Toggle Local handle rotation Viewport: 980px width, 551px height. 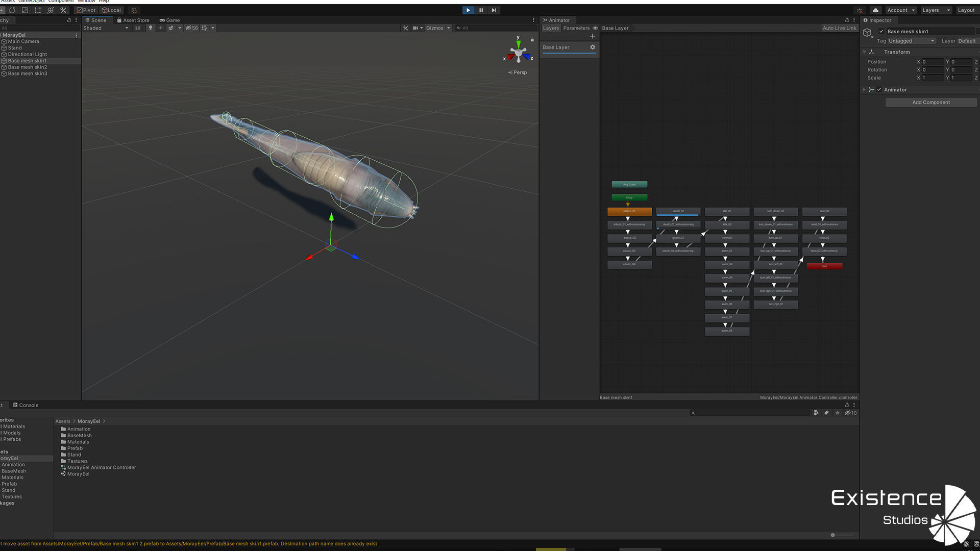(x=111, y=10)
